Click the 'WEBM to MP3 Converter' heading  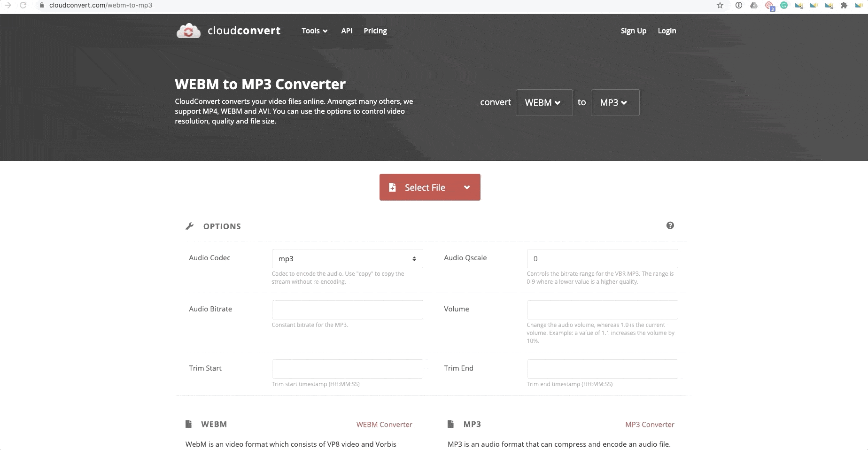coord(260,84)
